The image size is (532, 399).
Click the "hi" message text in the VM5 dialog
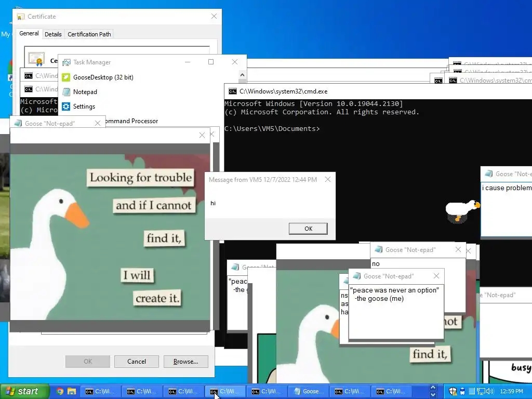click(x=212, y=203)
